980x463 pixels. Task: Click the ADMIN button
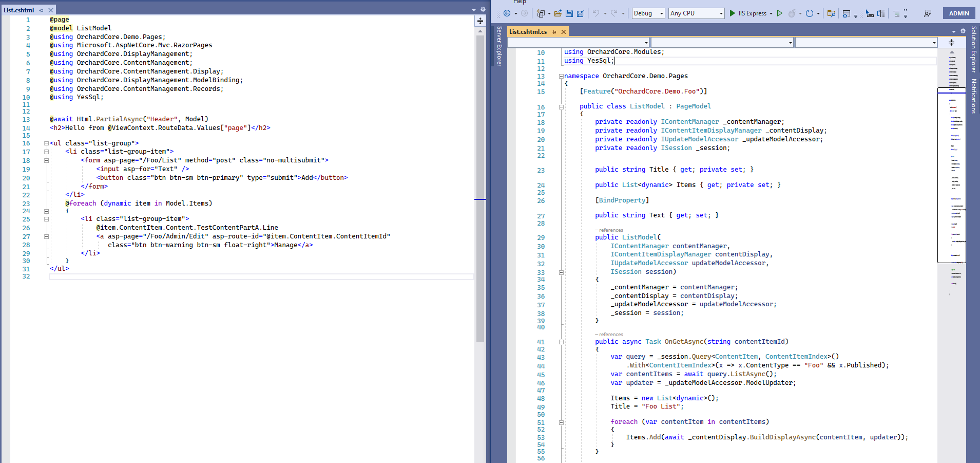pos(959,13)
